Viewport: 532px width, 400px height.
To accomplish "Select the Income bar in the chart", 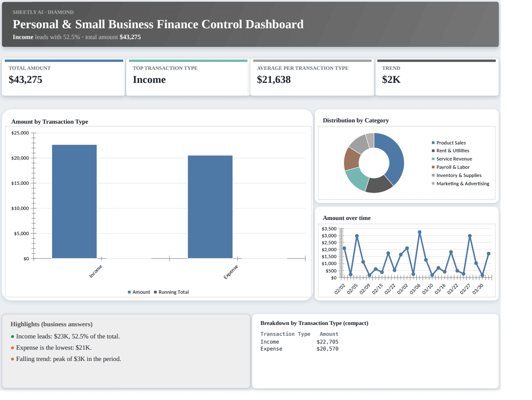I will 74,201.
